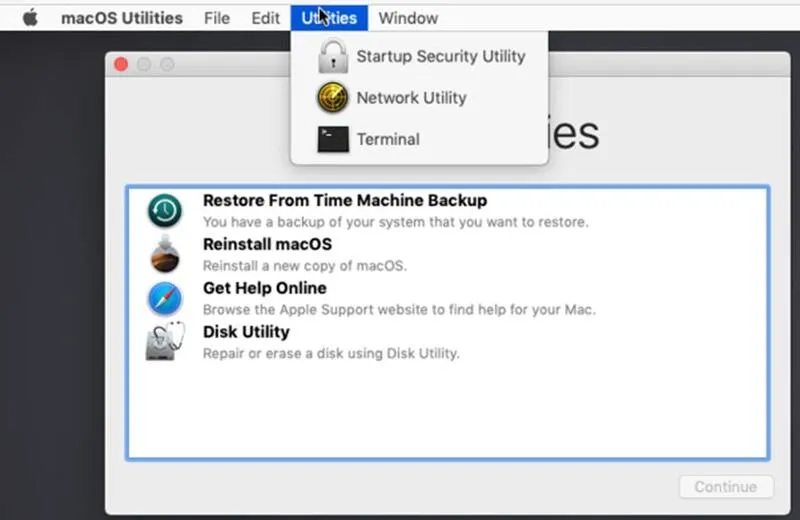Close the highlighted Utilities menu
Image resolution: width=800 pixels, height=520 pixels.
[x=329, y=18]
